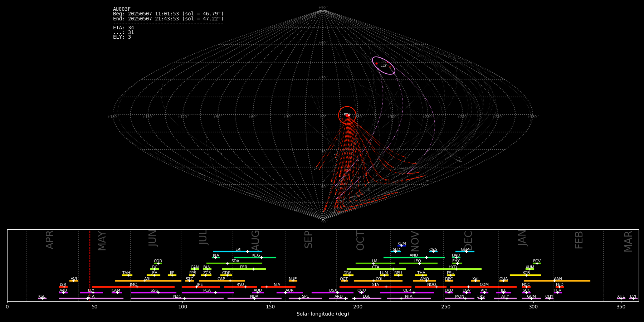Click the GEM shower label
Viewport: 644px width, 322px height.
click(x=465, y=250)
